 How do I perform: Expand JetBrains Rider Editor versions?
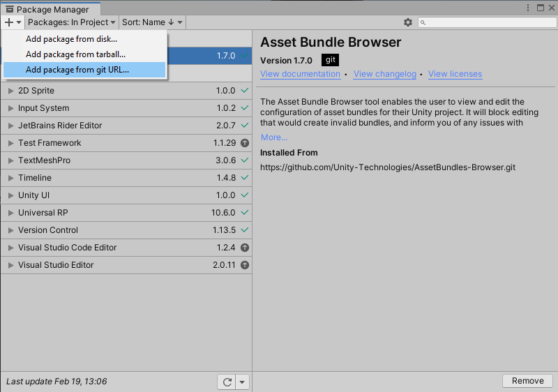point(11,126)
